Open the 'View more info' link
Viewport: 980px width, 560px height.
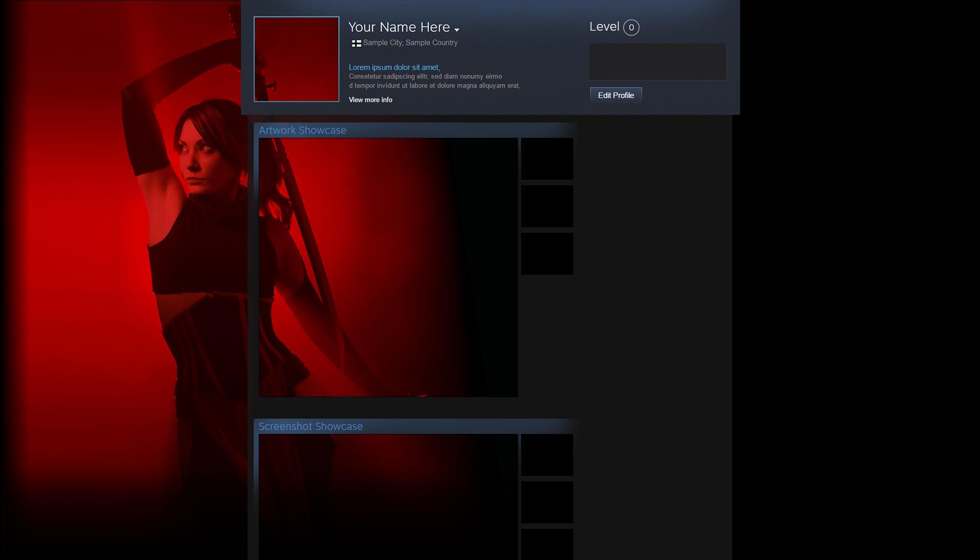tap(370, 100)
